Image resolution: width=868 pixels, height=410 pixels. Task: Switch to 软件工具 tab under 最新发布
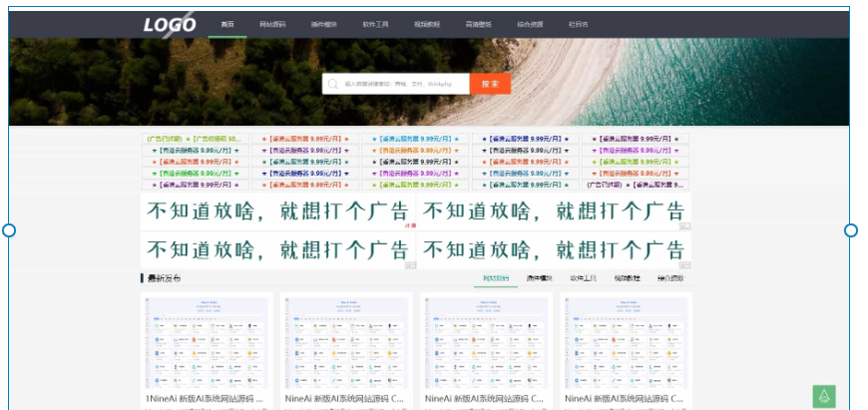click(583, 278)
